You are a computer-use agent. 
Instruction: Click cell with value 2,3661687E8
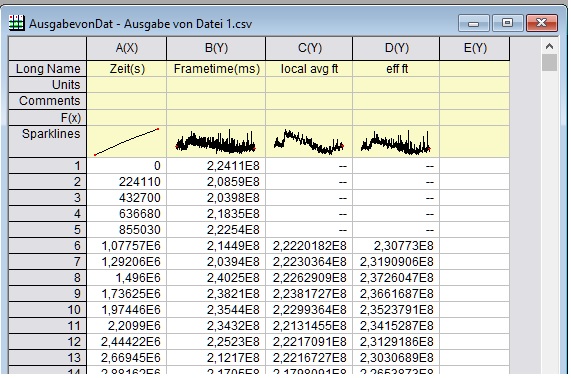[x=396, y=294]
